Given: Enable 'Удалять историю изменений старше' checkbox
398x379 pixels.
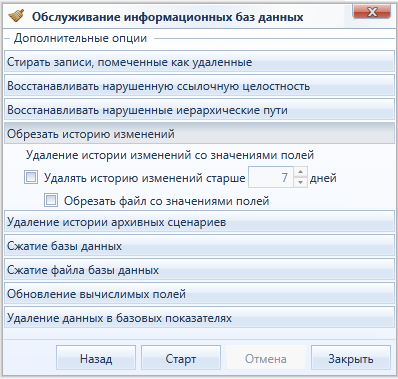Looking at the screenshot, I should coord(31,177).
